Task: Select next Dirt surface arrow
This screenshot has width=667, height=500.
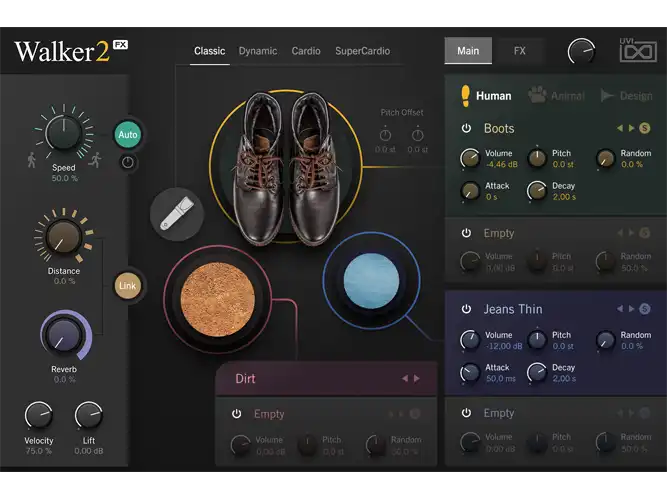Action: [x=417, y=378]
